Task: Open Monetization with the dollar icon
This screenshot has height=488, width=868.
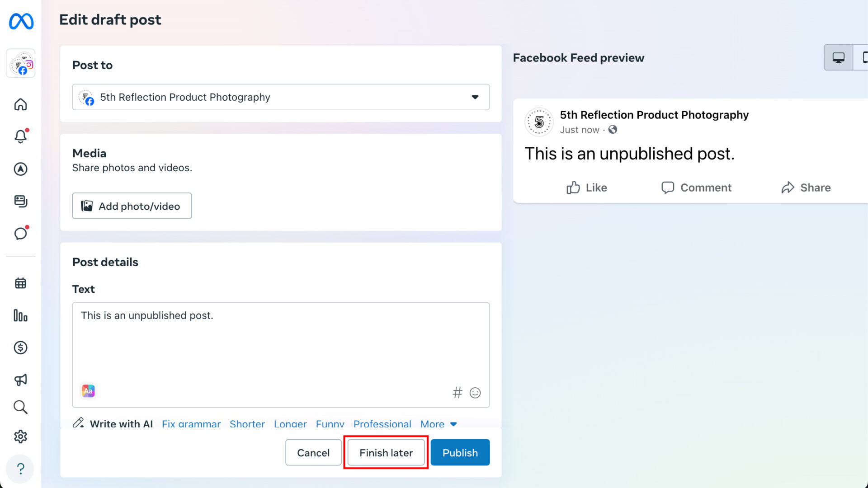Action: (20, 347)
